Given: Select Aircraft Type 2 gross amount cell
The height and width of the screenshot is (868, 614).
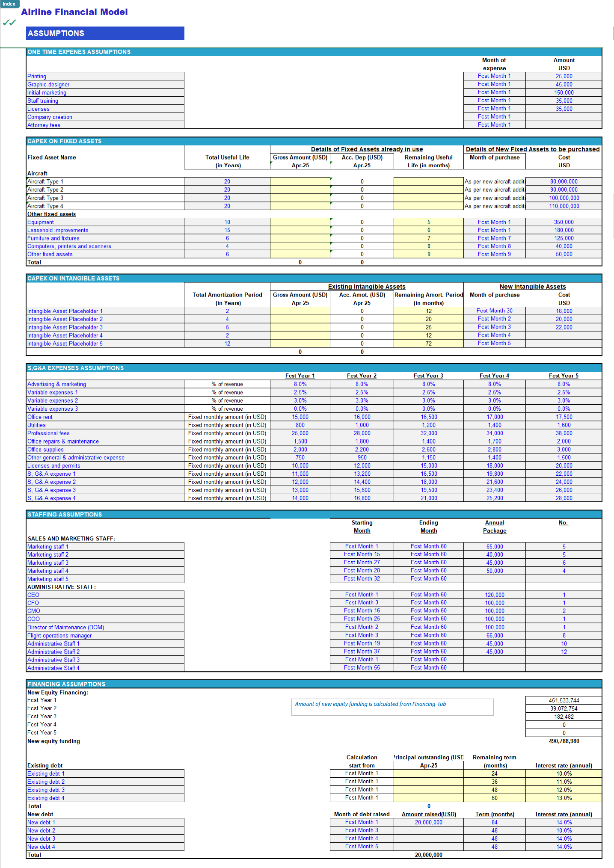Looking at the screenshot, I should [300, 190].
